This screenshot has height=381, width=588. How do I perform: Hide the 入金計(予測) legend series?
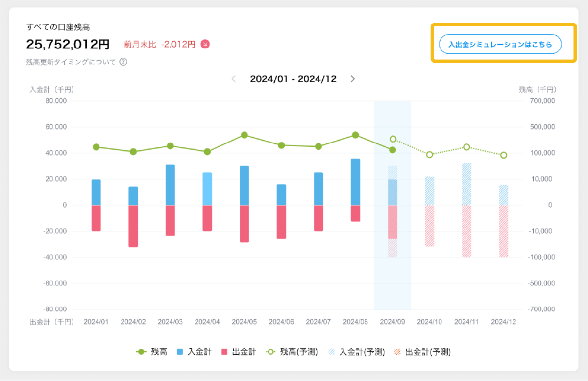(x=356, y=352)
